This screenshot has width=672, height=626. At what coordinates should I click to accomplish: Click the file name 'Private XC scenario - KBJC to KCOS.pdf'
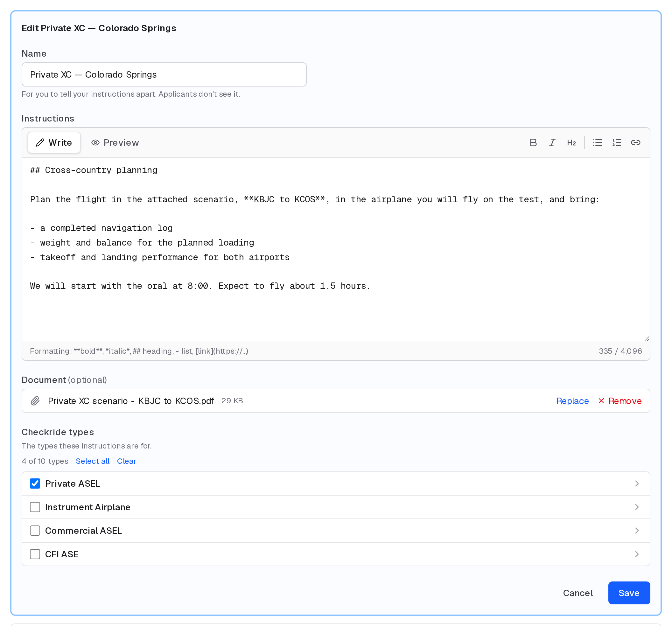tap(131, 401)
